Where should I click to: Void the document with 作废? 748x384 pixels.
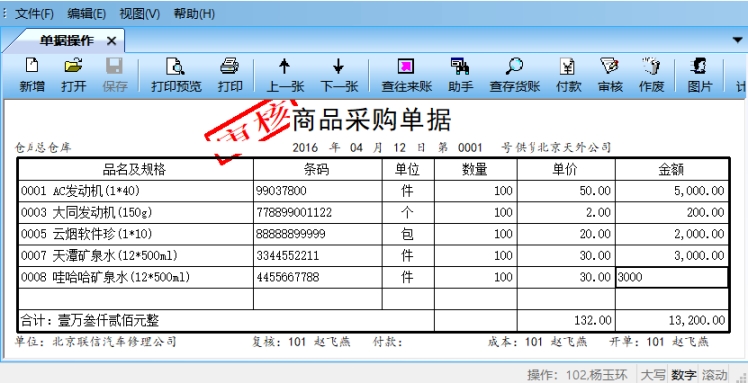(651, 75)
